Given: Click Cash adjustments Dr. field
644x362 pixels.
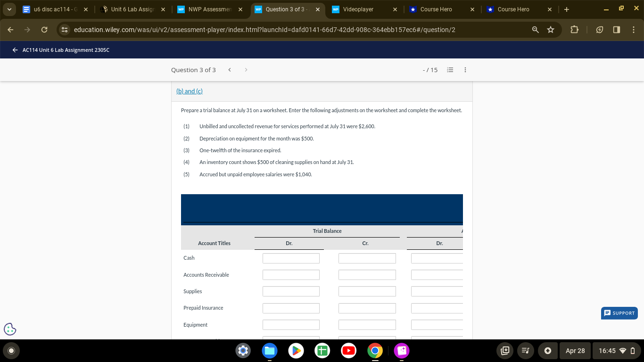Looking at the screenshot, I should tap(437, 258).
